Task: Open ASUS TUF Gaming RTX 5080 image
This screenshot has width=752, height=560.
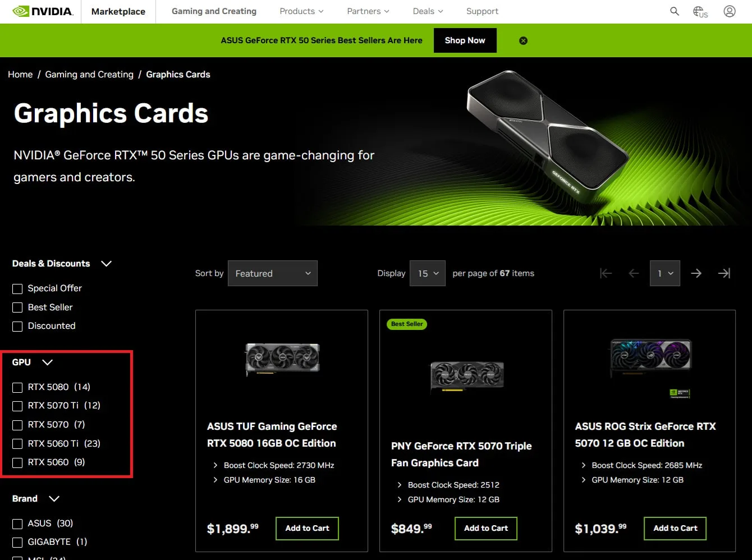Action: point(282,359)
